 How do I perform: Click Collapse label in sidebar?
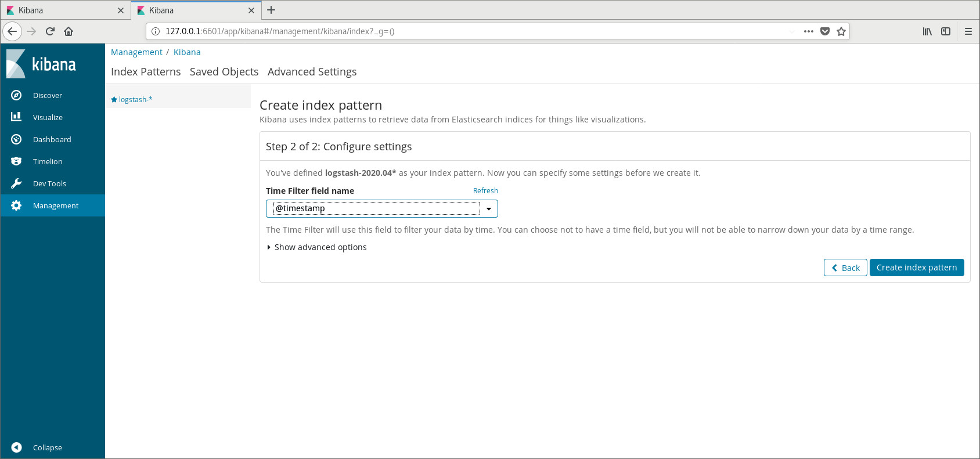(48, 448)
